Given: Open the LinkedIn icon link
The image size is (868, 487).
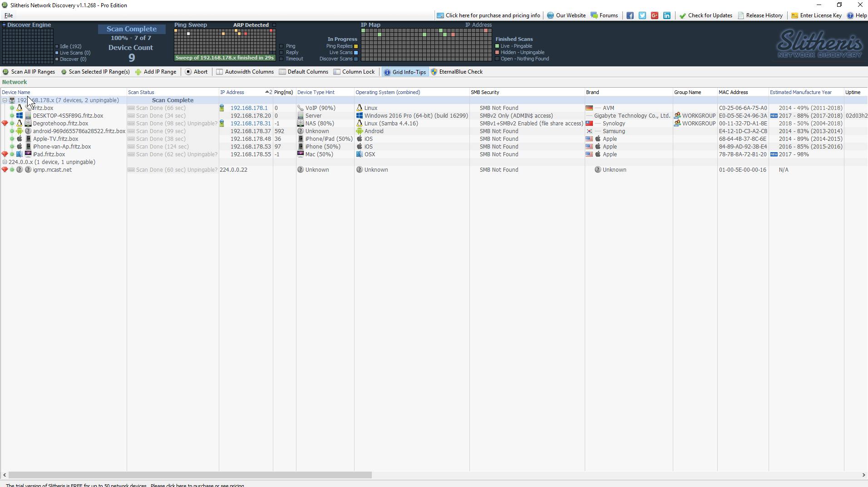Looking at the screenshot, I should click(667, 15).
